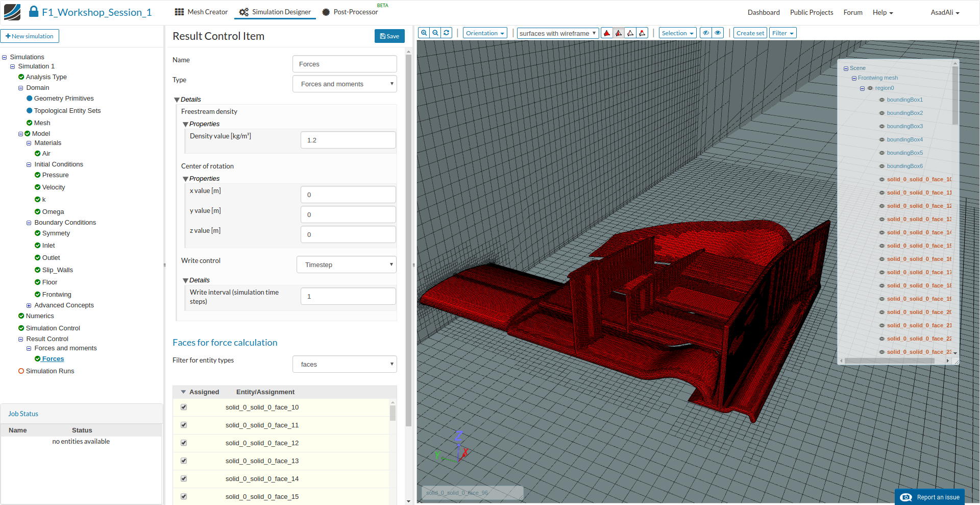Click the SimScale logo icon

[x=12, y=12]
